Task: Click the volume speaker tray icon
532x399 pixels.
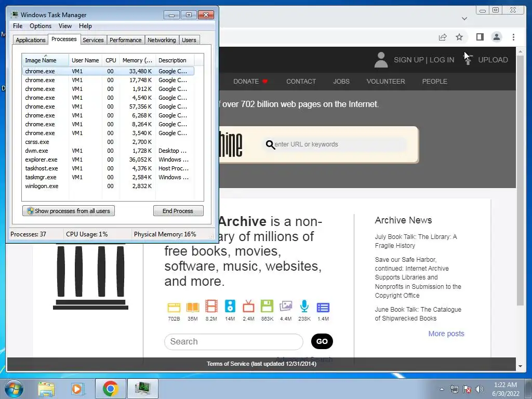Action: 480,390
